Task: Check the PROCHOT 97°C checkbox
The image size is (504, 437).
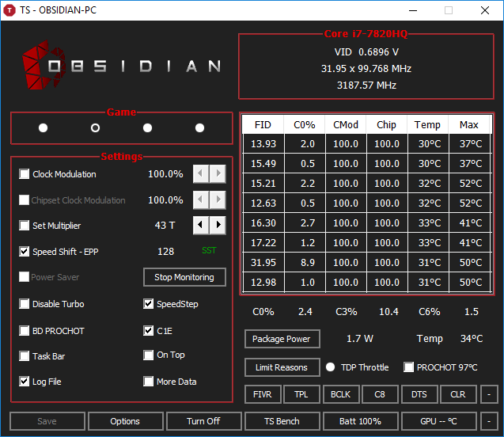Action: pos(408,367)
